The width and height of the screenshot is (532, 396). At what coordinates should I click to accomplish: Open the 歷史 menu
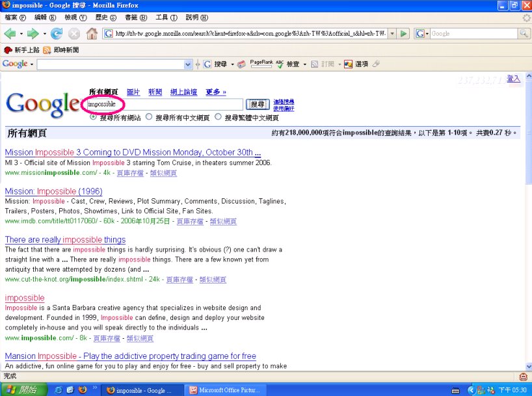pyautogui.click(x=106, y=18)
